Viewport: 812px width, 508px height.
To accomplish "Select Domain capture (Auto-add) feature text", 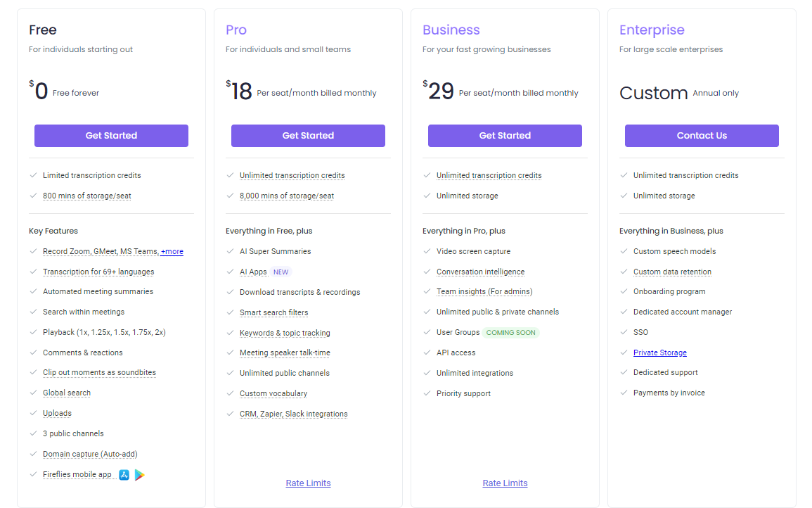I will tap(89, 454).
